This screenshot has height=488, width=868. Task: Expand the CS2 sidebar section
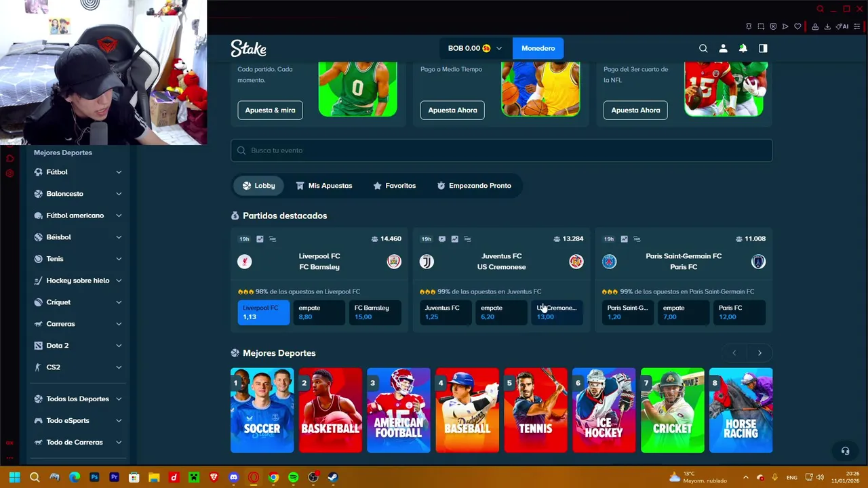(78, 367)
